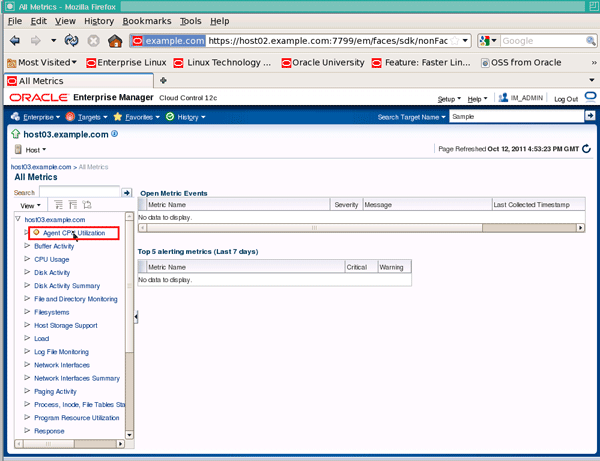
Task: Open history dropdown next to Forward arrow
Action: point(54,40)
